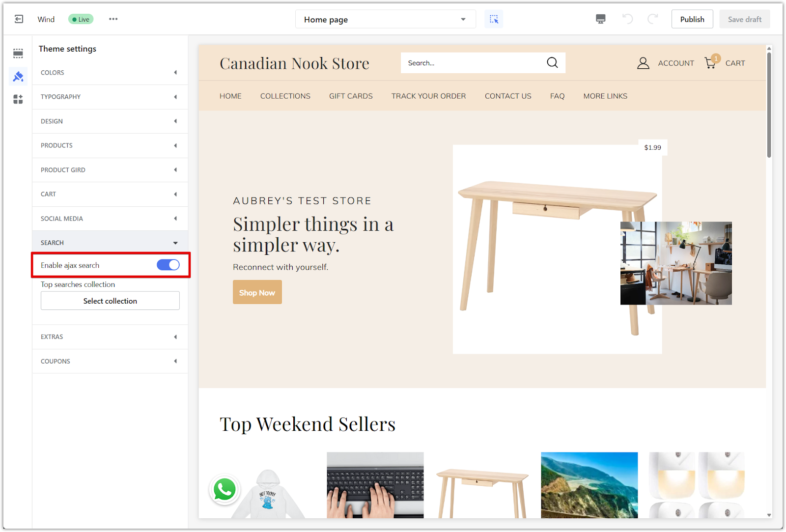Click the Publish button
Screen dimensions: 786x532
(692, 19)
